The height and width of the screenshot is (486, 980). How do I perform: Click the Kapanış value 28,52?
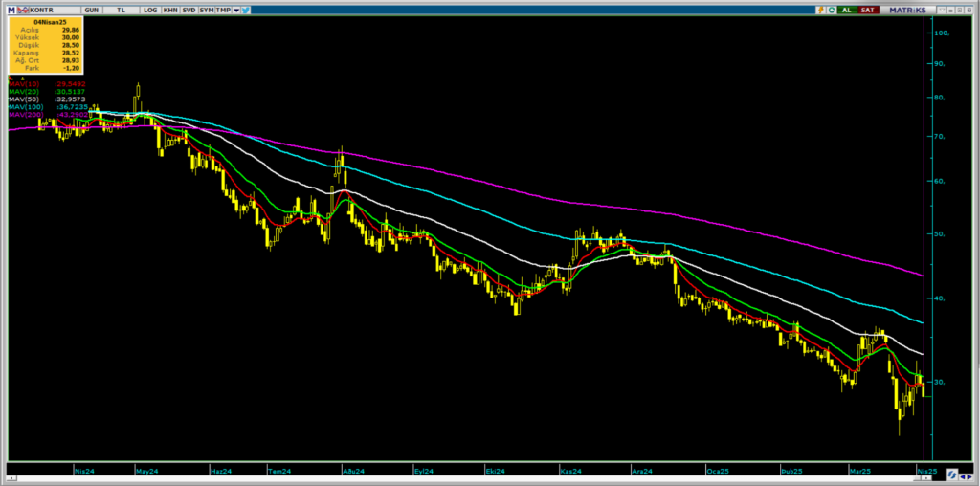(69, 54)
